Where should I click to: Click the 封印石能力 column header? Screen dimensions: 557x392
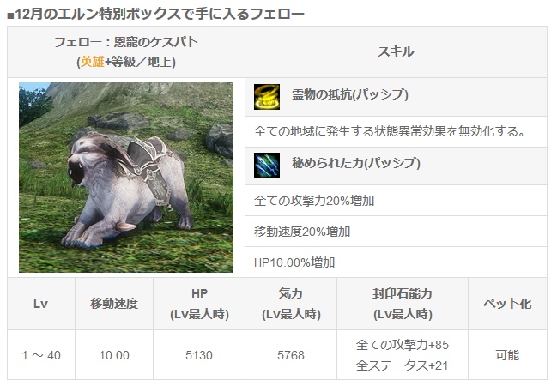click(403, 304)
